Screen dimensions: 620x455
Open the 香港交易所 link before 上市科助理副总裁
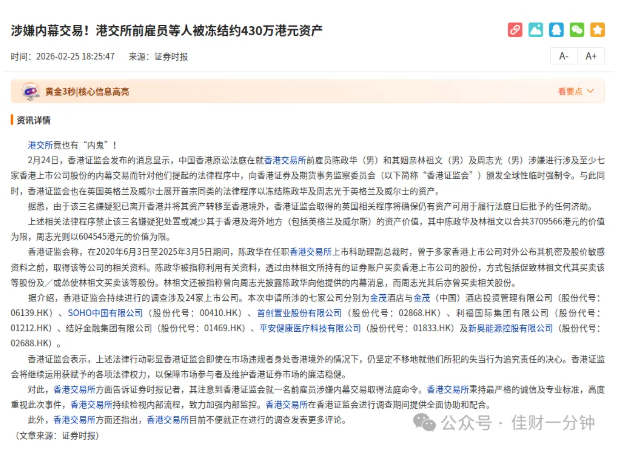click(310, 252)
